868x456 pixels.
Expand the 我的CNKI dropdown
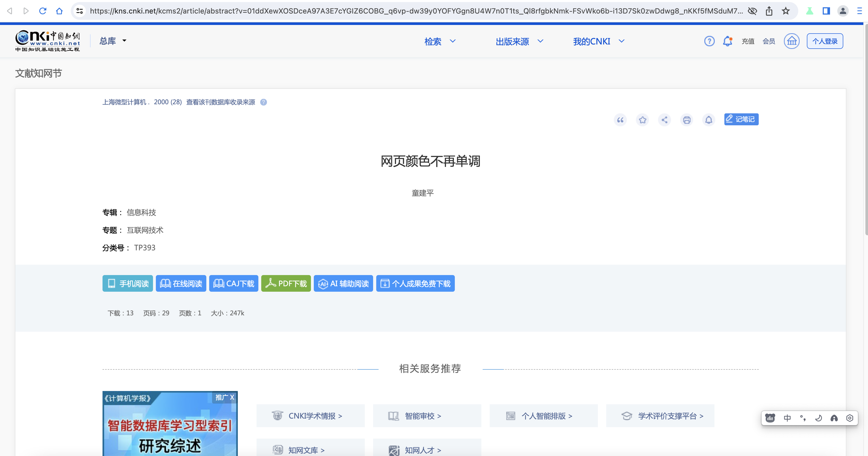point(599,41)
